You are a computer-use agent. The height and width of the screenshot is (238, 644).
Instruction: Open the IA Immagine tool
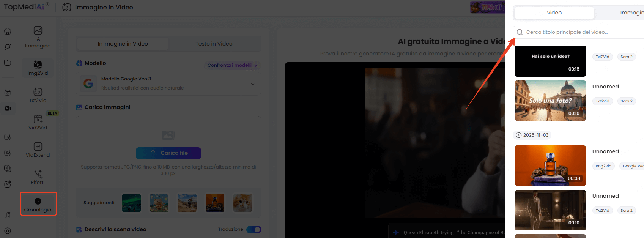(38, 37)
